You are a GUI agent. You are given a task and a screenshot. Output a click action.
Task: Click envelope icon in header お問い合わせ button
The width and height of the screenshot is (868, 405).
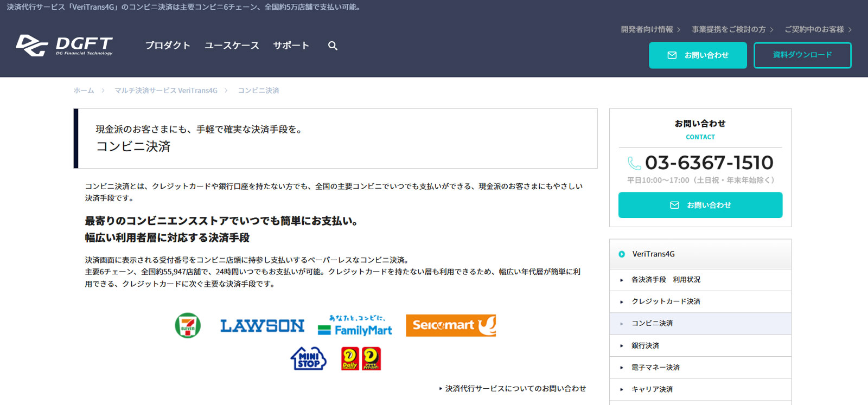coord(672,55)
